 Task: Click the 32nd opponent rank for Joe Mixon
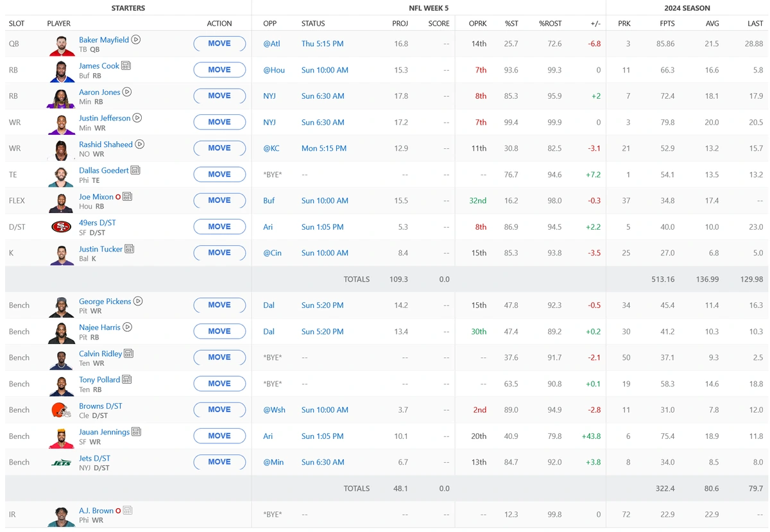478,201
